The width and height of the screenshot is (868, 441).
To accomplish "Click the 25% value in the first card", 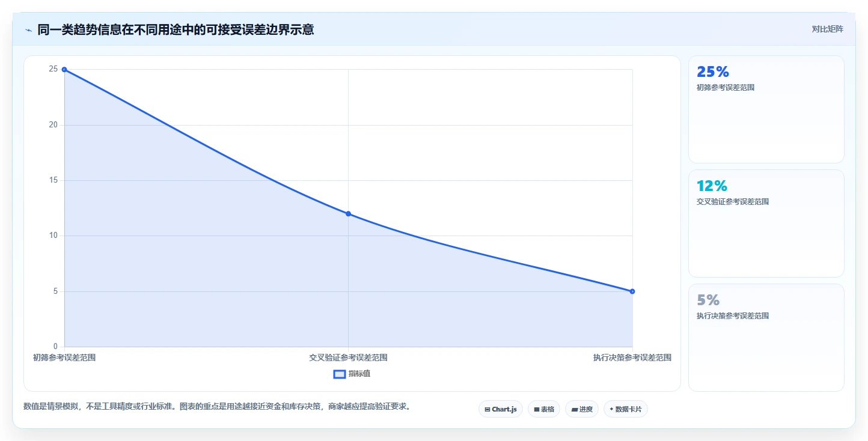I will tap(713, 71).
